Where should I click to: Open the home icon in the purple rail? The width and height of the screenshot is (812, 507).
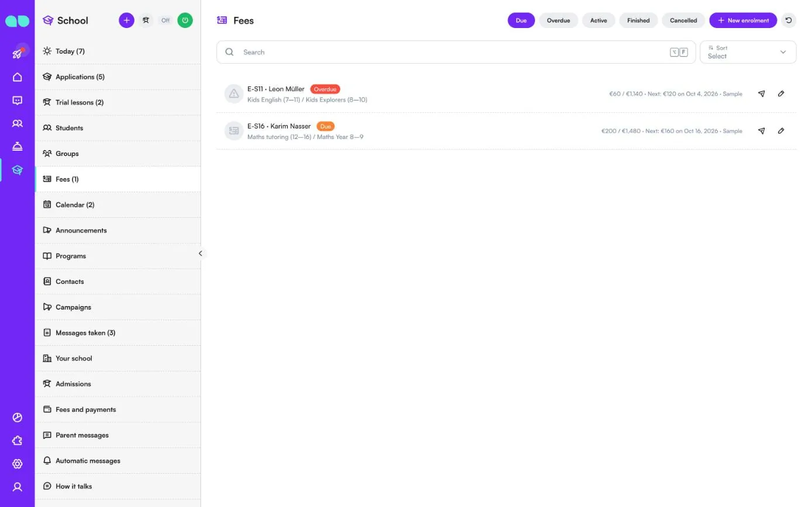click(18, 77)
